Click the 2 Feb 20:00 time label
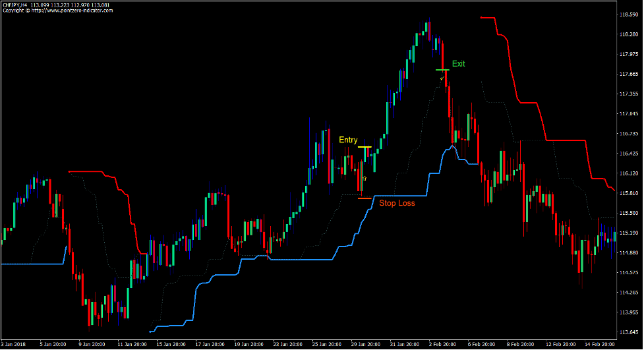Viewport: 644px width, 350px height. tap(441, 344)
